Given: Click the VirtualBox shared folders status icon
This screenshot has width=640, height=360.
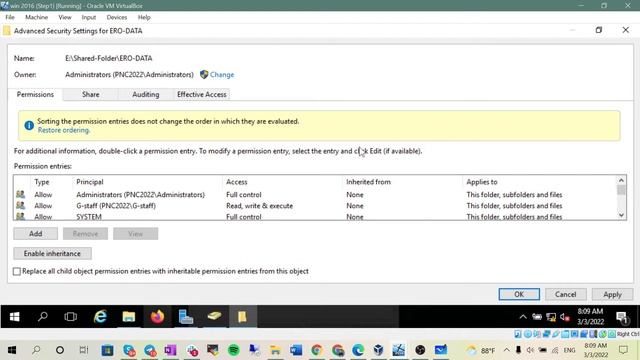Looking at the screenshot, I should click(x=565, y=334).
